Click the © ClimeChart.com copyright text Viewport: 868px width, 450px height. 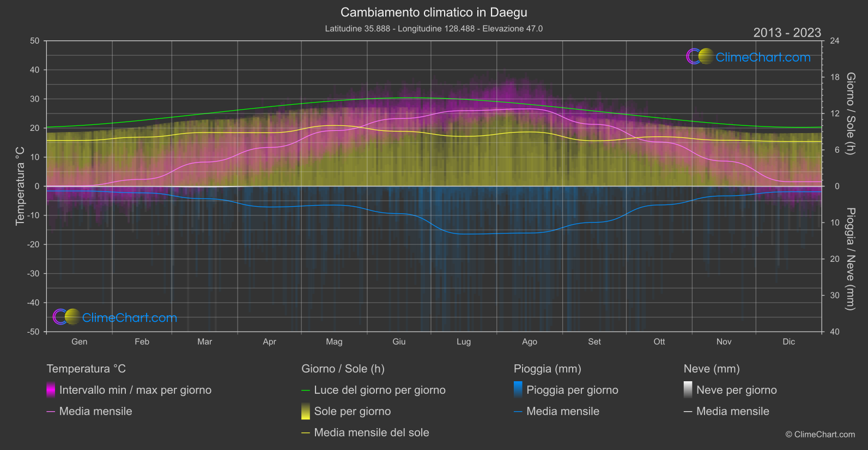tap(820, 434)
